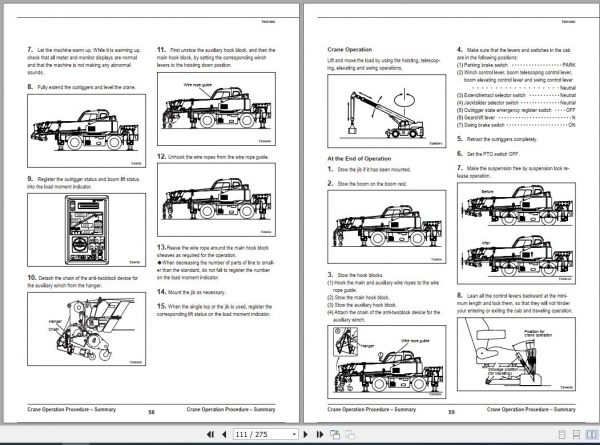Click the wire rope guide crane illustration in step 11

click(x=216, y=109)
